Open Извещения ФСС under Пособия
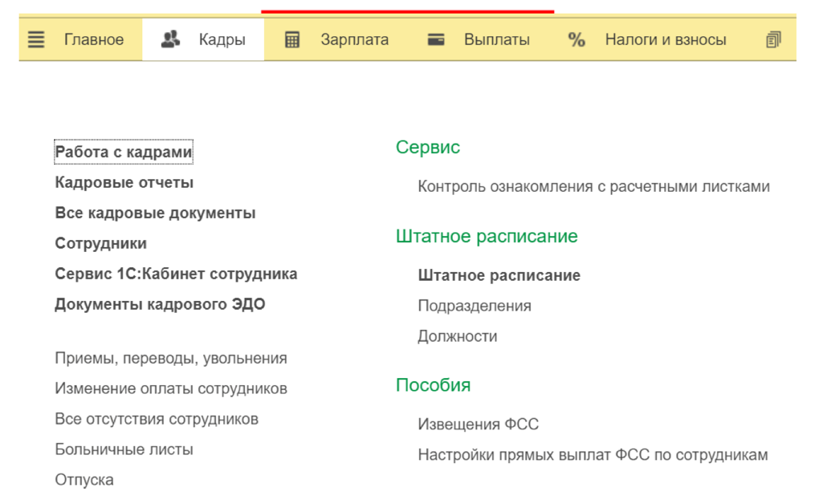This screenshot has height=504, width=819. [478, 425]
